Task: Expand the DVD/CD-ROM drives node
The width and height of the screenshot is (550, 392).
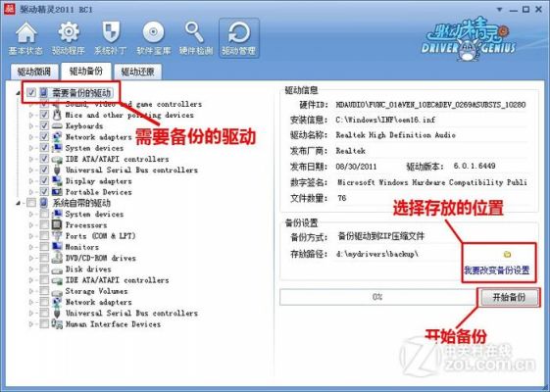Action: (30, 258)
